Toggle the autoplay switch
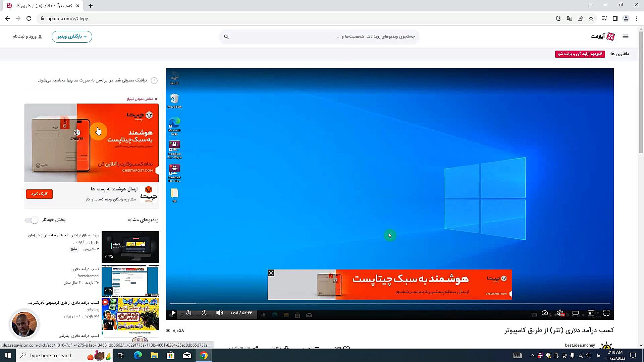Image resolution: width=644 pixels, height=362 pixels. 32,220
